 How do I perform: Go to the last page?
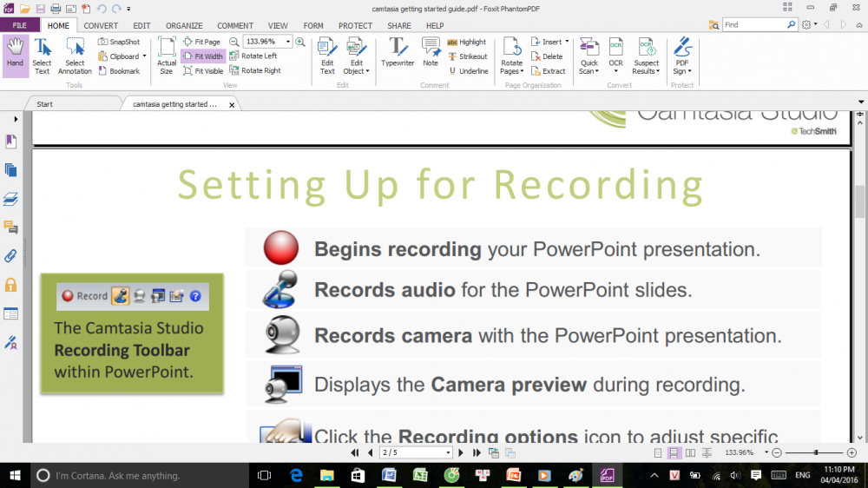pos(477,452)
